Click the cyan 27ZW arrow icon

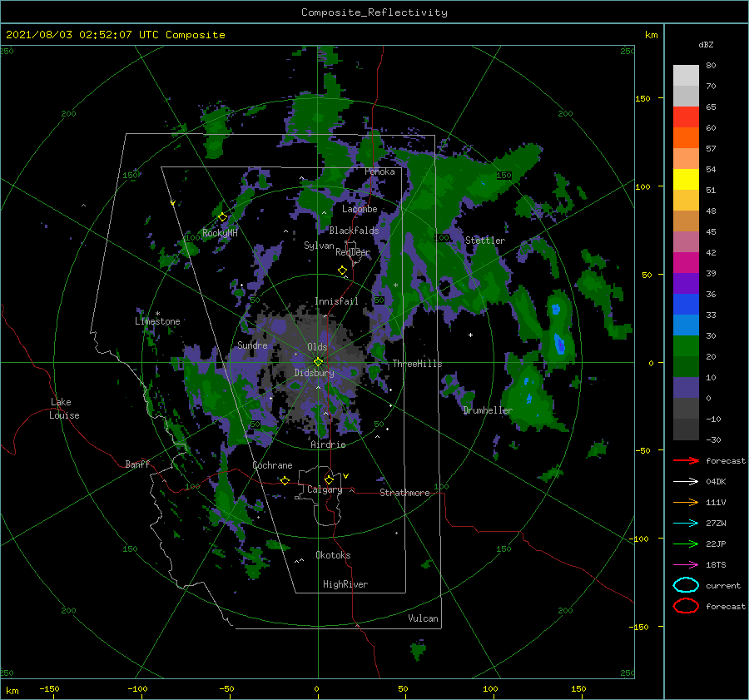click(x=686, y=524)
